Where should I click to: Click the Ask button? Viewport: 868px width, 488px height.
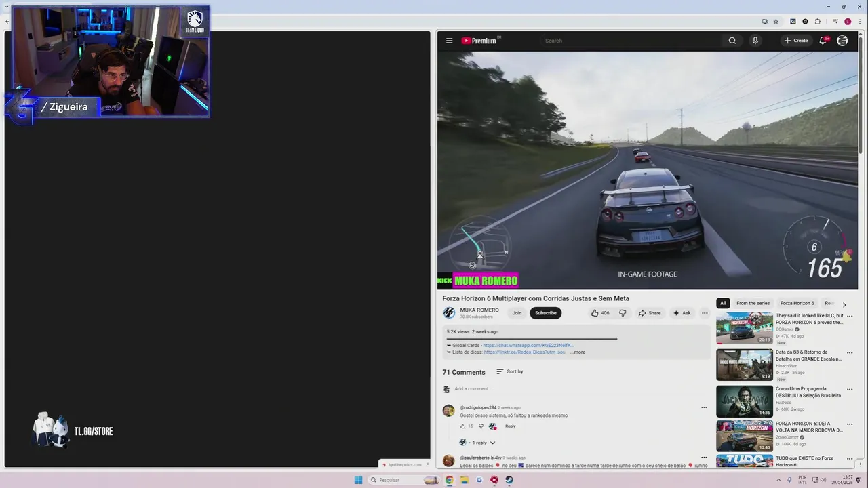[x=682, y=313]
